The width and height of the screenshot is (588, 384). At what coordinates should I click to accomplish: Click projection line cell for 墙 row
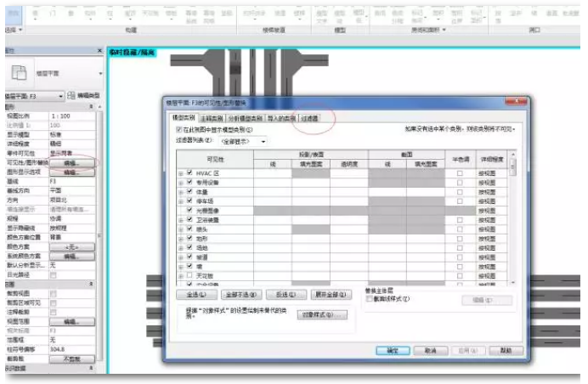[273, 267]
